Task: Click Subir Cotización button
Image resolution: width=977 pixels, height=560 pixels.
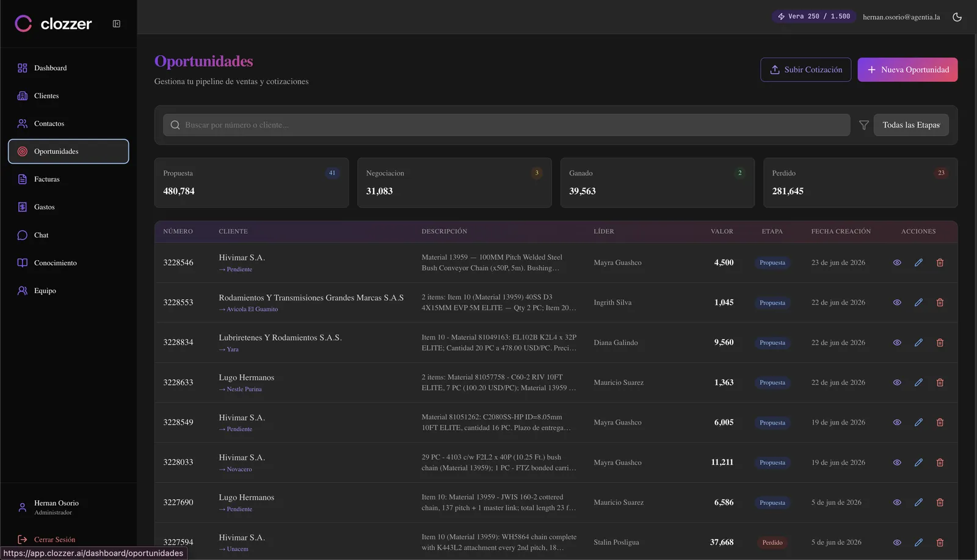Action: [805, 70]
